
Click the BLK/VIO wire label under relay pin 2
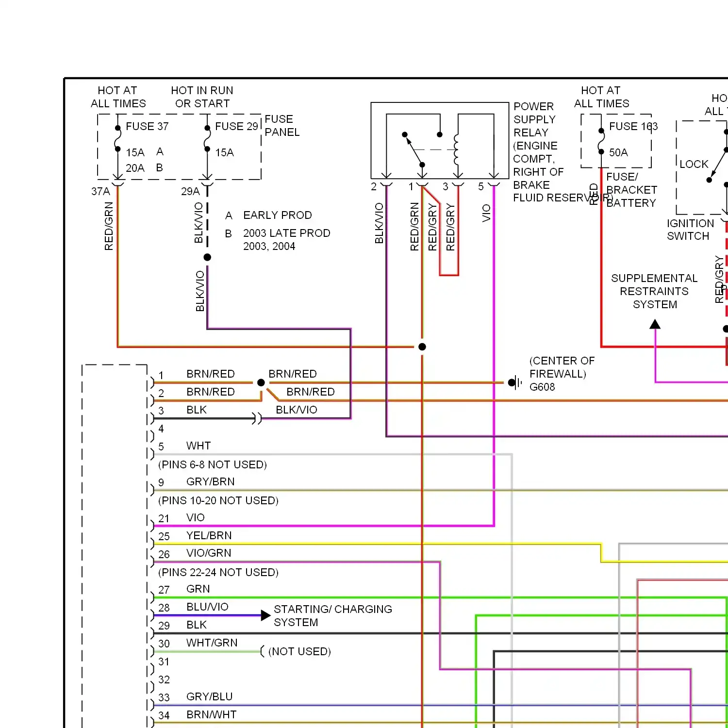pyautogui.click(x=379, y=223)
